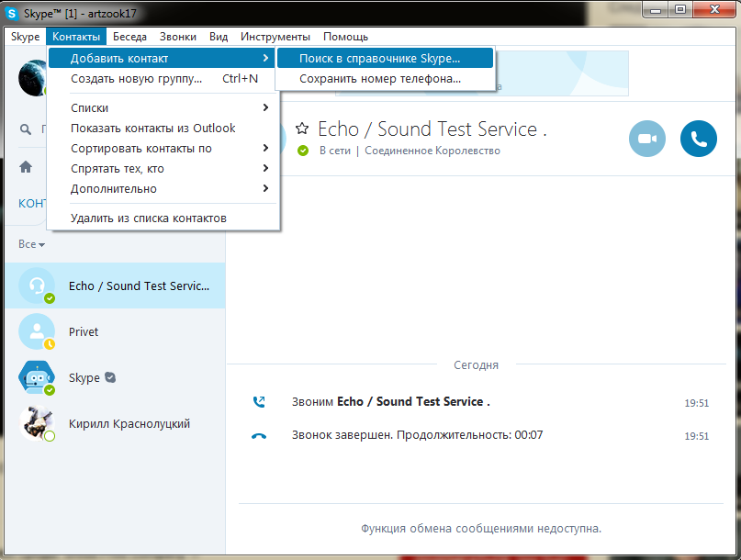This screenshot has height=560, width=741.
Task: Open the Home icon in the sidebar
Action: tap(26, 167)
